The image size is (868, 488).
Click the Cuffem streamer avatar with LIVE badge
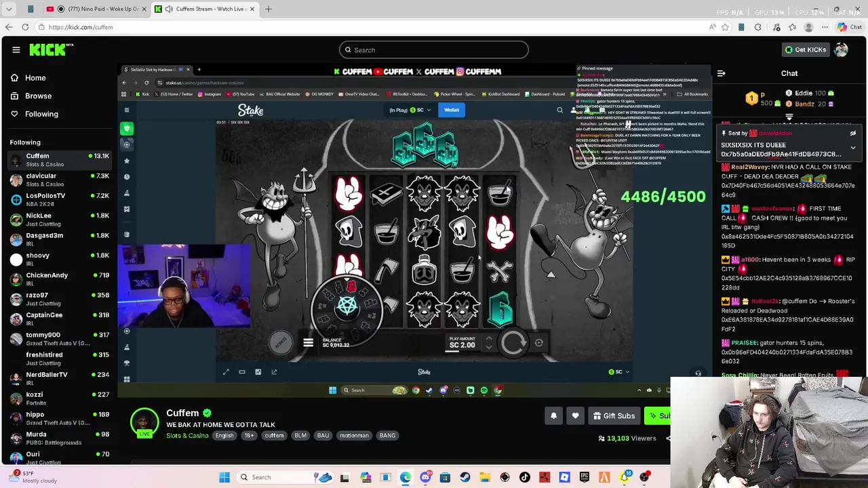point(144,422)
